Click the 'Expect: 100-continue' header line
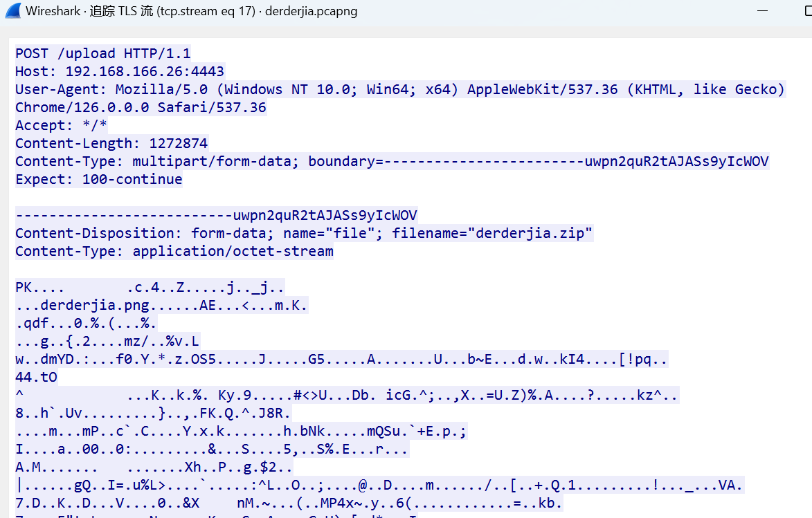Viewport: 812px width, 518px height. [x=99, y=180]
